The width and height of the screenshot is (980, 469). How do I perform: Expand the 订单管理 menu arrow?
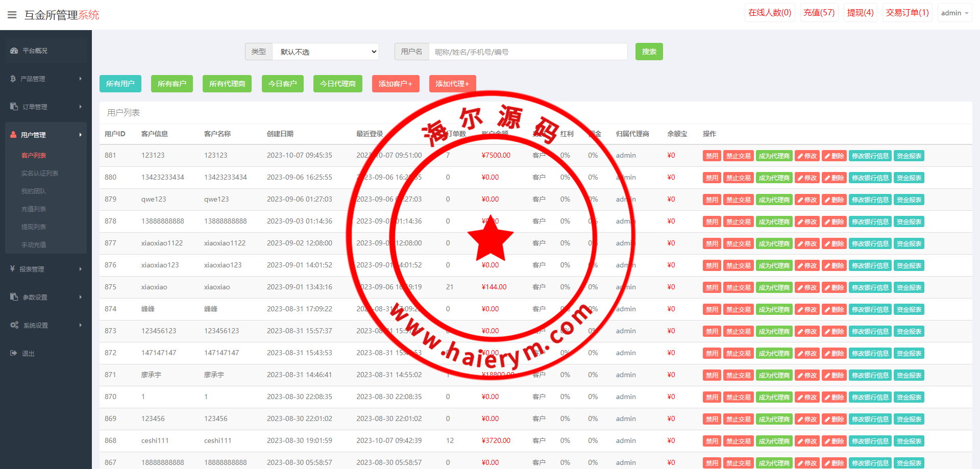81,107
